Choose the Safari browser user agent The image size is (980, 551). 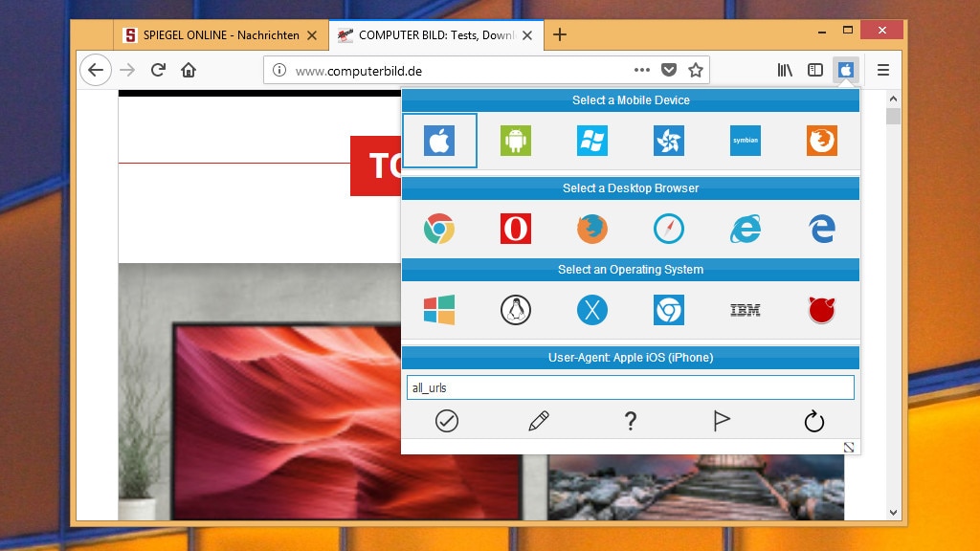pos(669,228)
